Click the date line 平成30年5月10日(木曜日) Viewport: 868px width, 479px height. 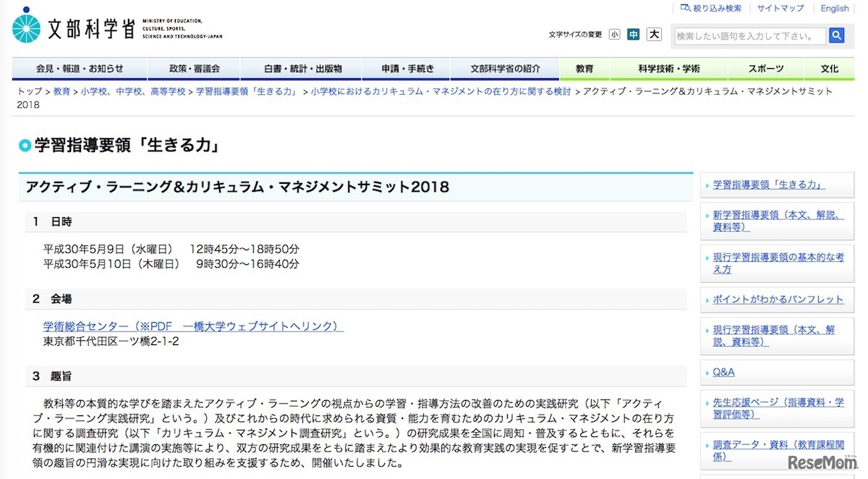(171, 264)
